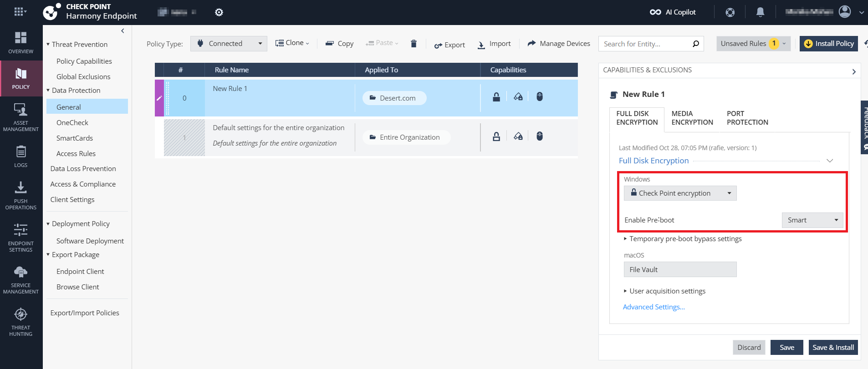The image size is (868, 369).
Task: Switch to Port Protection tab
Action: (x=747, y=118)
